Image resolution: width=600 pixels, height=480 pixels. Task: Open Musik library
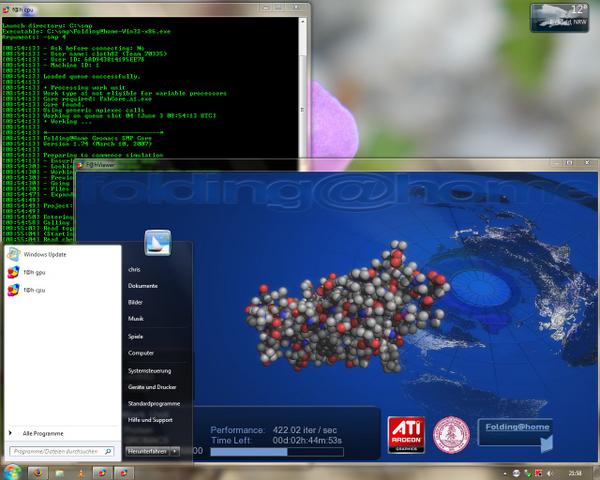(136, 318)
